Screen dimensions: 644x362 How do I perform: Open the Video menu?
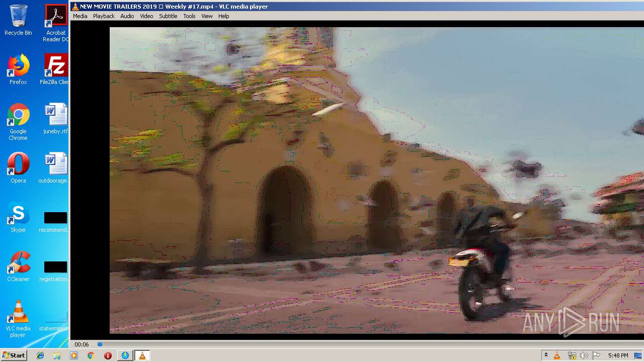146,16
